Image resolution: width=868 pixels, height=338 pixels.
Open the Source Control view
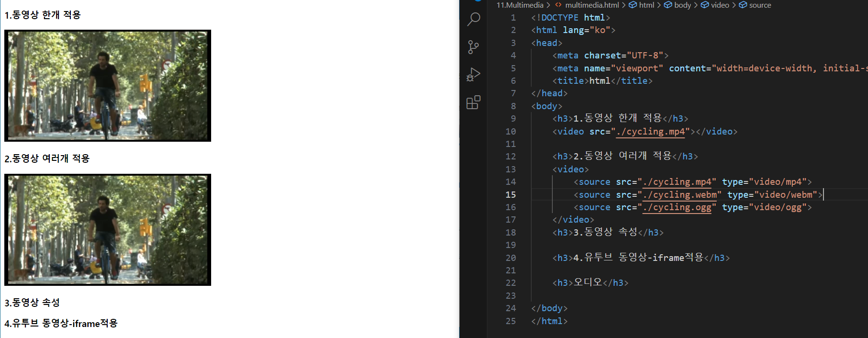pyautogui.click(x=473, y=47)
